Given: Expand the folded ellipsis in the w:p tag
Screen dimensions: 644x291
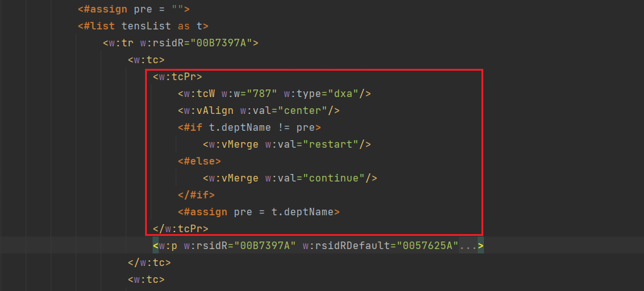Looking at the screenshot, I should coord(468,246).
